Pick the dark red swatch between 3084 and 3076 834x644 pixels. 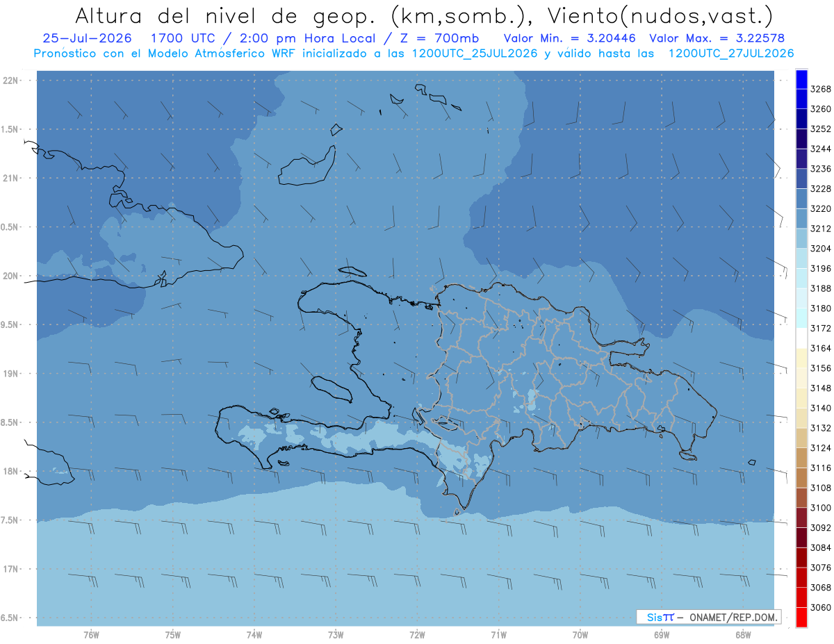click(x=801, y=557)
